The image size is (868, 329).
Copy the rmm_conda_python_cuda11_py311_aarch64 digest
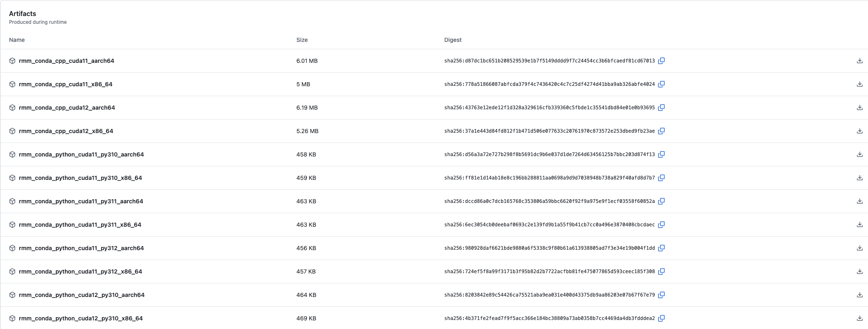pos(661,201)
